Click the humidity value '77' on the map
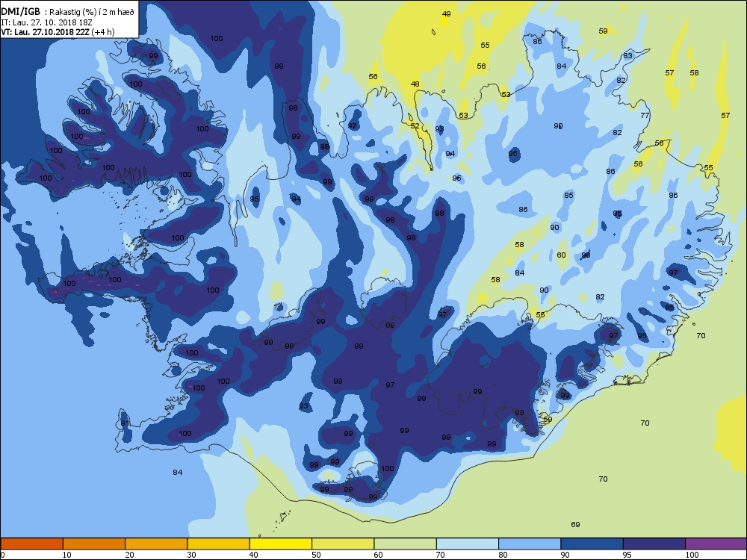This screenshot has width=747, height=560. pyautogui.click(x=645, y=115)
